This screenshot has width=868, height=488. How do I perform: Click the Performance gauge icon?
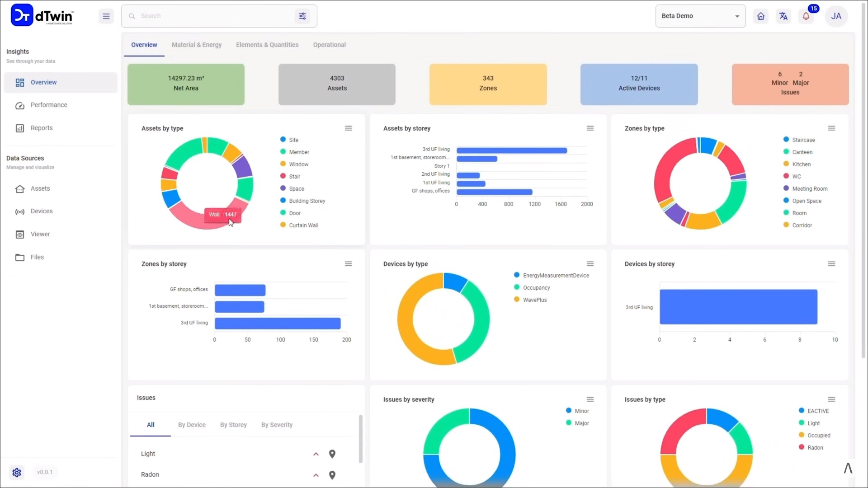pyautogui.click(x=20, y=105)
